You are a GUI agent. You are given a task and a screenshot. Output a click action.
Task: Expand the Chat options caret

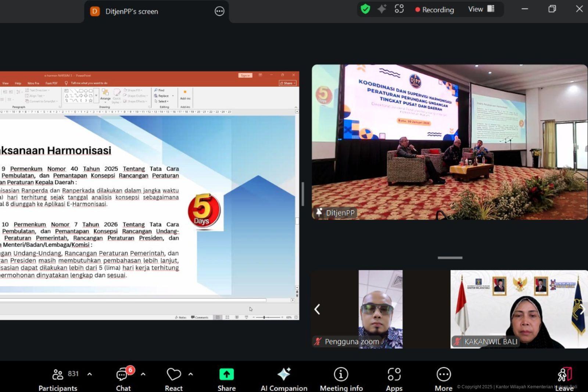pyautogui.click(x=143, y=374)
